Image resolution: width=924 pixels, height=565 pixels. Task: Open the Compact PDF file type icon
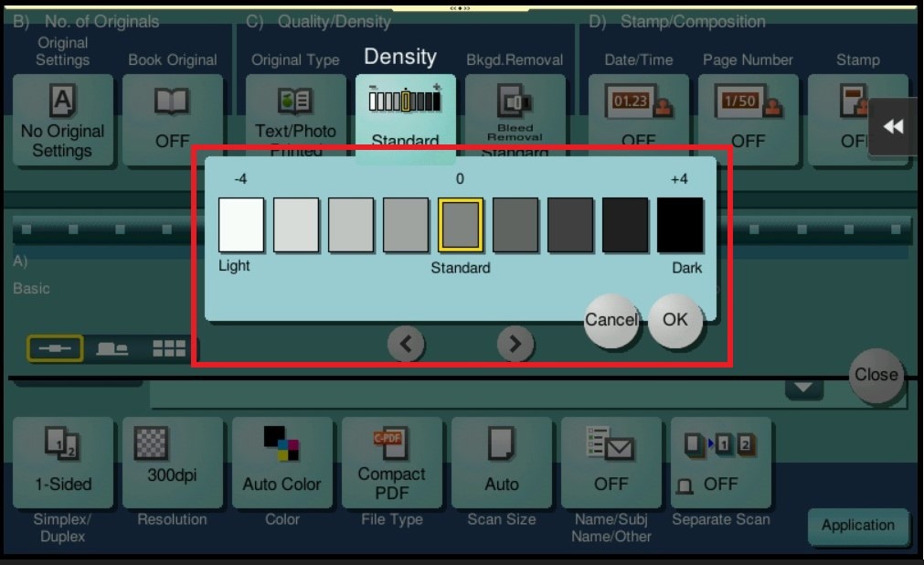click(x=391, y=463)
